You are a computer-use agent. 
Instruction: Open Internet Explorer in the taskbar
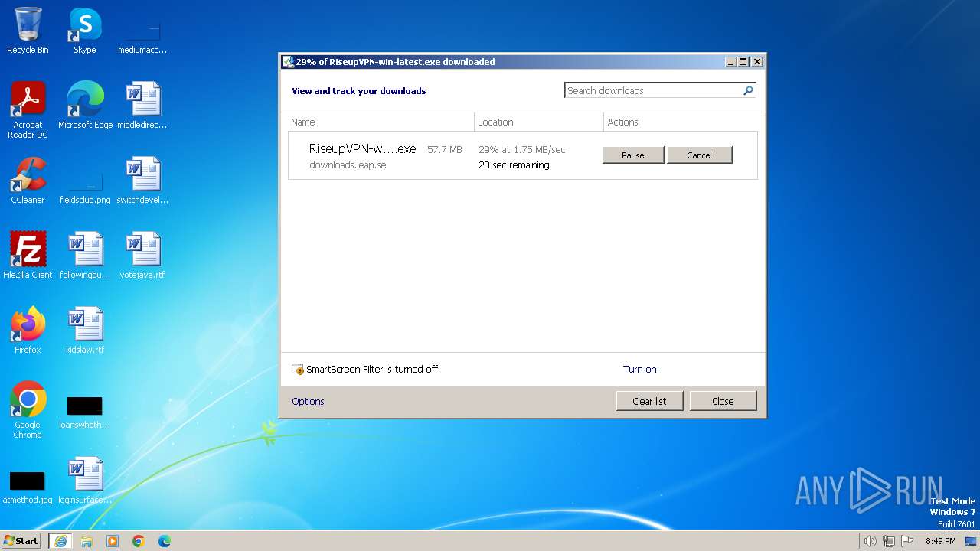60,541
